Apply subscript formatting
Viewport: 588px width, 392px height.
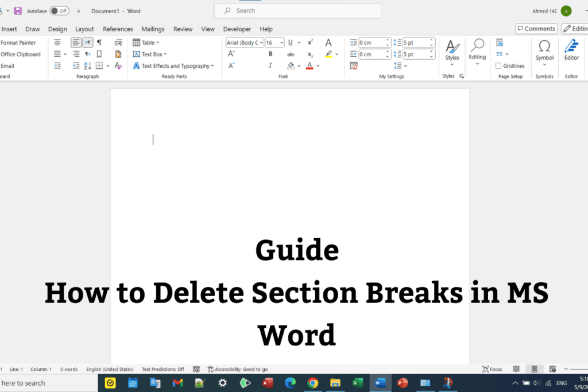click(x=310, y=54)
